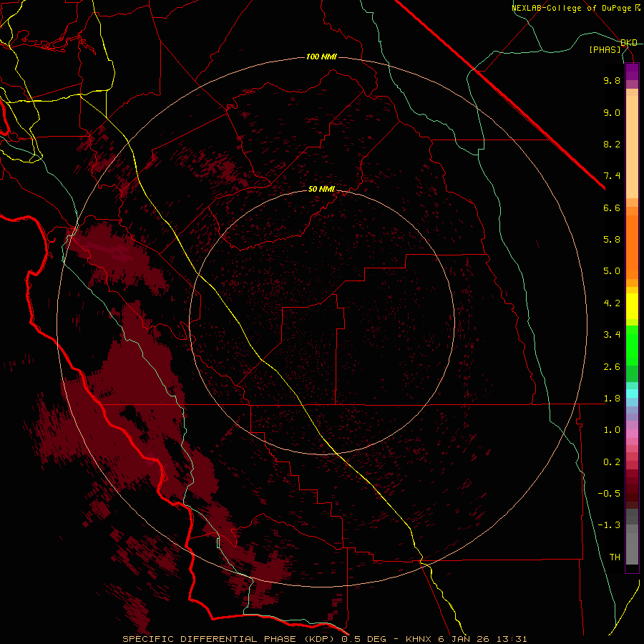Click the -0.5 scale value

coord(609,494)
